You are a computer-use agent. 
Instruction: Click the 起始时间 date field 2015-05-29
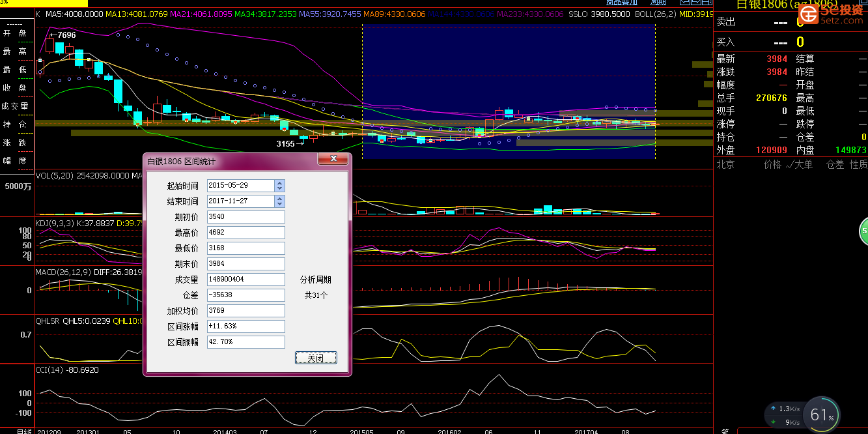tap(241, 186)
